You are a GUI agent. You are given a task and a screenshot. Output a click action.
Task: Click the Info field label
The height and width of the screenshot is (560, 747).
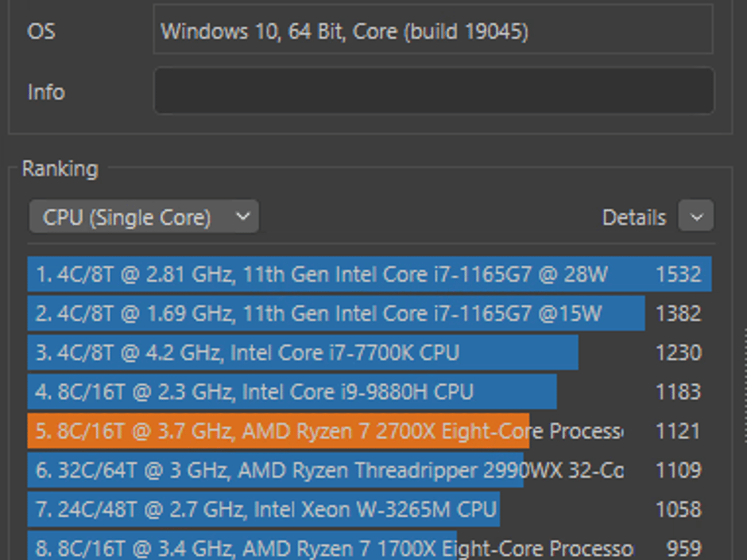click(x=46, y=92)
